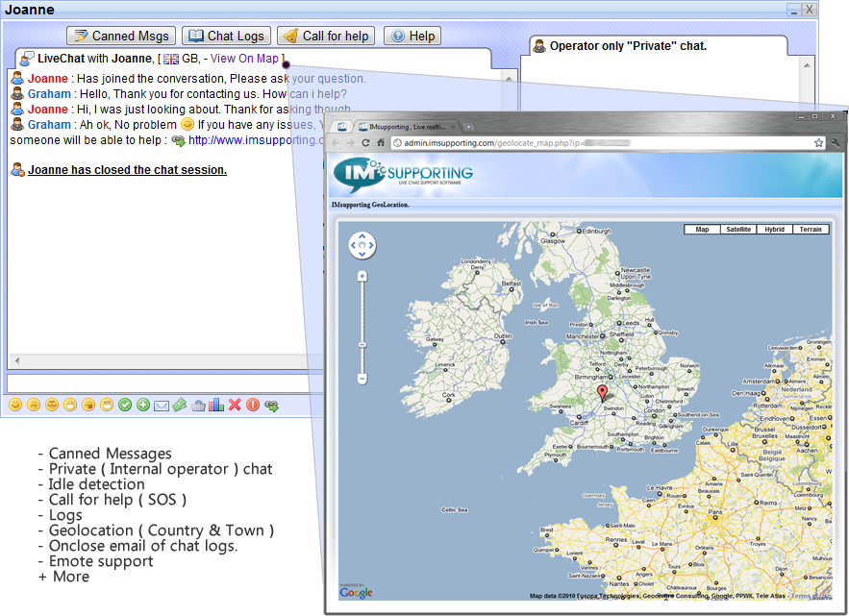Screen dimensions: 849x616
Task: Click the red X icon in chat toolbar
Action: click(x=235, y=405)
